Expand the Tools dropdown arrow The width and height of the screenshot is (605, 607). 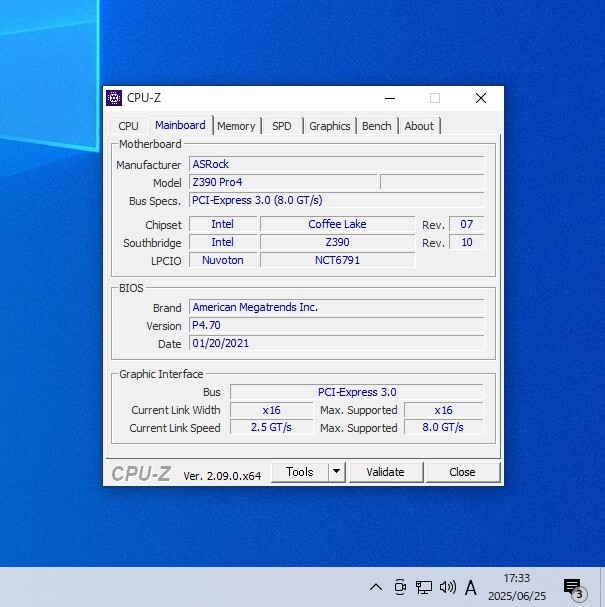336,472
